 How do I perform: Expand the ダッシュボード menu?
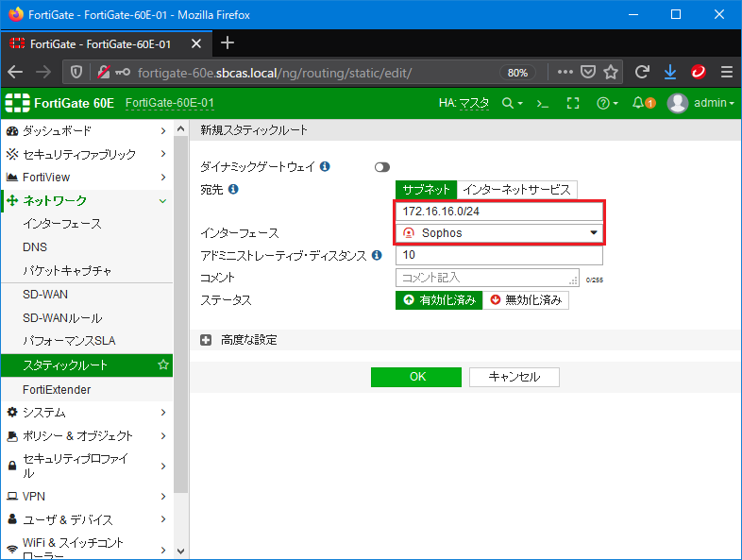pyautogui.click(x=87, y=130)
